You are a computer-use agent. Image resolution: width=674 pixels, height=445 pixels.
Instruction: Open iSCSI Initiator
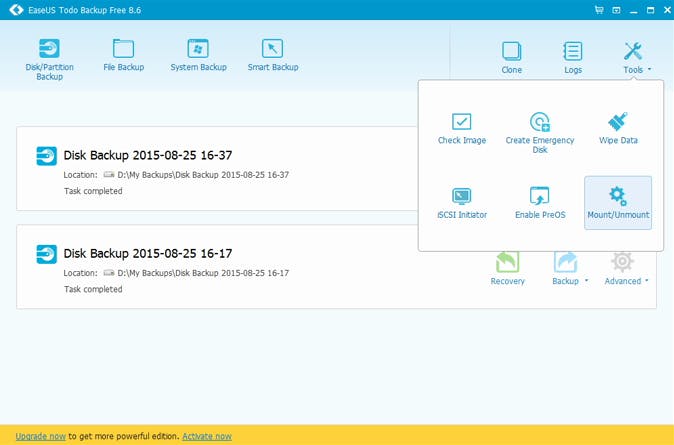point(462,203)
